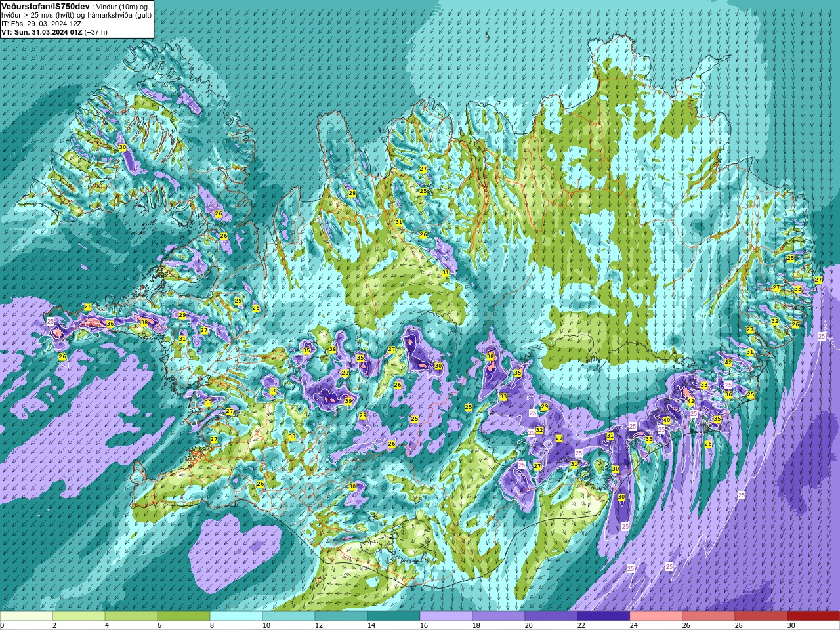Click the 0–2 m/s pale yellow legend swatch
The image size is (840, 630).
26,616
